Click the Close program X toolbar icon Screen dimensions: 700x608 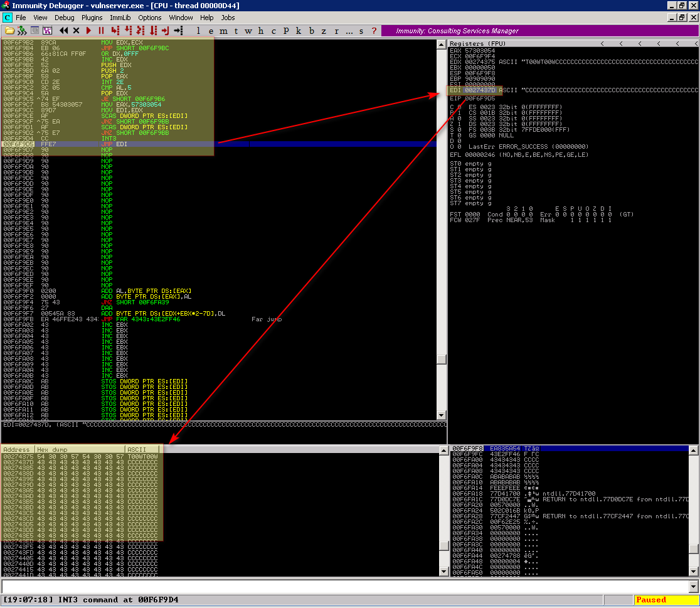tap(77, 31)
